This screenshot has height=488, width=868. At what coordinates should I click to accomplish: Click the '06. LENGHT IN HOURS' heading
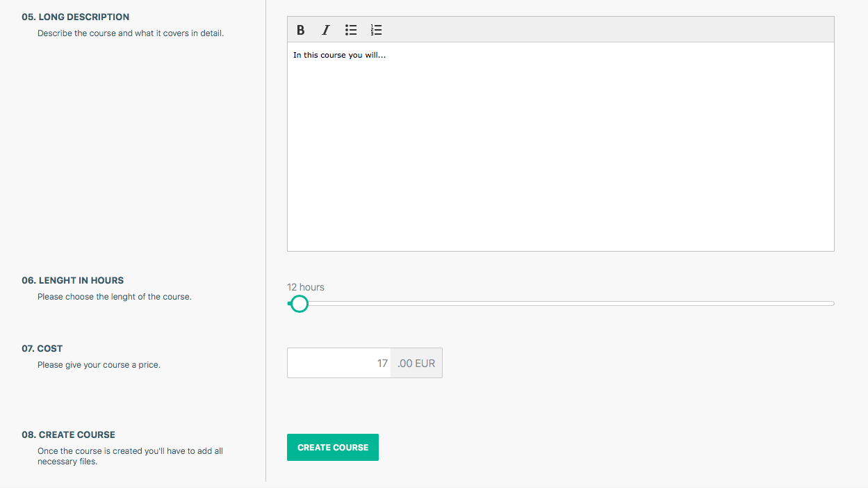(72, 280)
